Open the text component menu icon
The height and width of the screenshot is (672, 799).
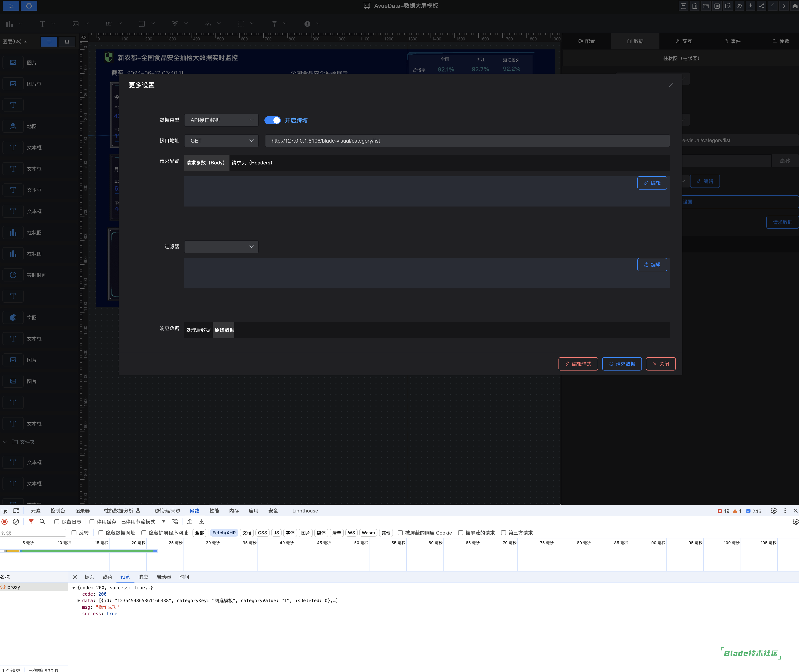pos(42,24)
